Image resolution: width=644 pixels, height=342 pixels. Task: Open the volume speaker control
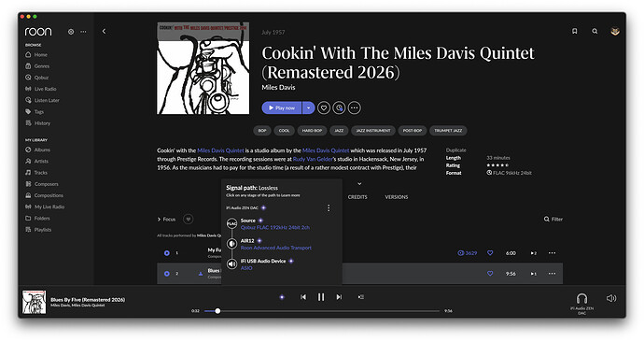pos(611,298)
